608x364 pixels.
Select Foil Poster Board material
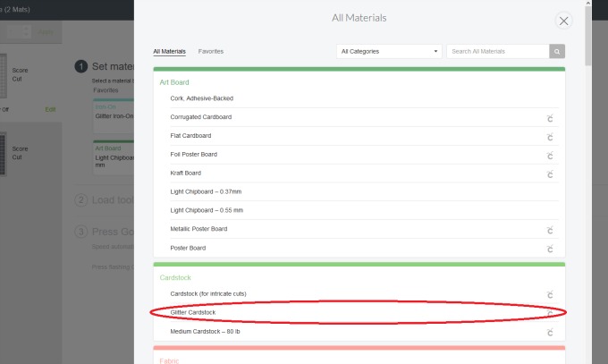coord(364,155)
